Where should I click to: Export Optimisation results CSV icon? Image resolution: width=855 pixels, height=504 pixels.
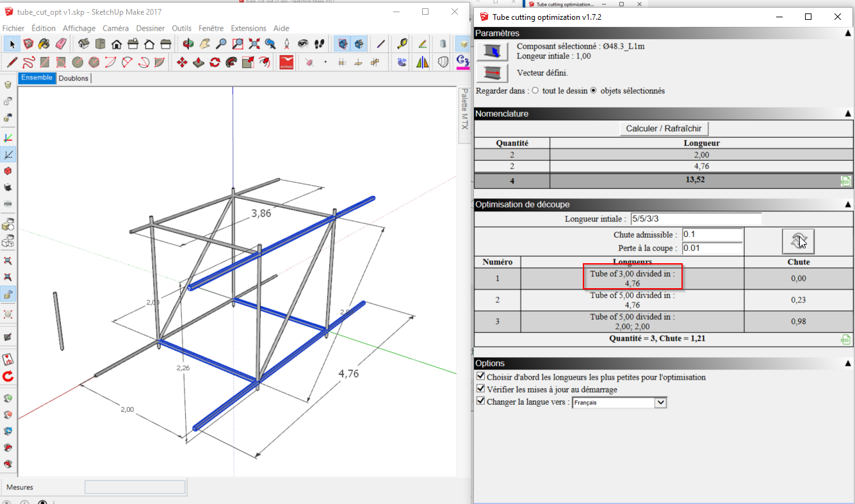click(x=845, y=339)
